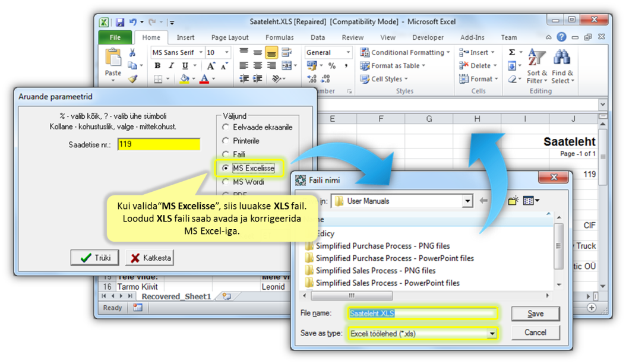Image resolution: width=626 pixels, height=364 pixels.
Task: Expand the Save as type dropdown
Action: (492, 334)
